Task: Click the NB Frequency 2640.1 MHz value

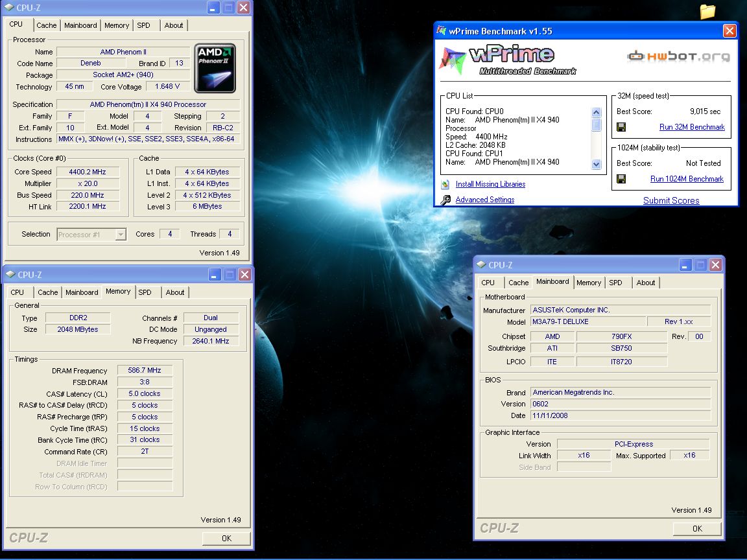Action: pos(211,342)
